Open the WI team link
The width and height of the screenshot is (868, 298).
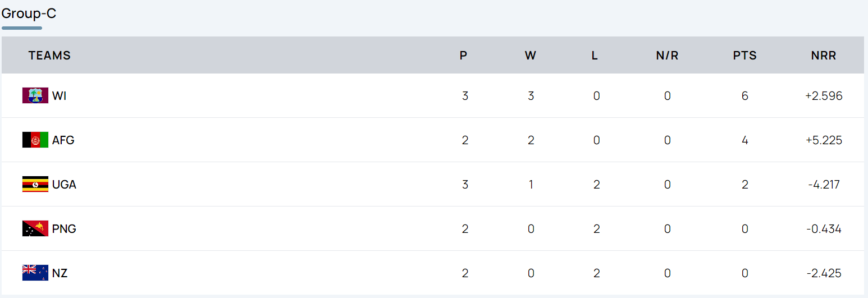[59, 96]
